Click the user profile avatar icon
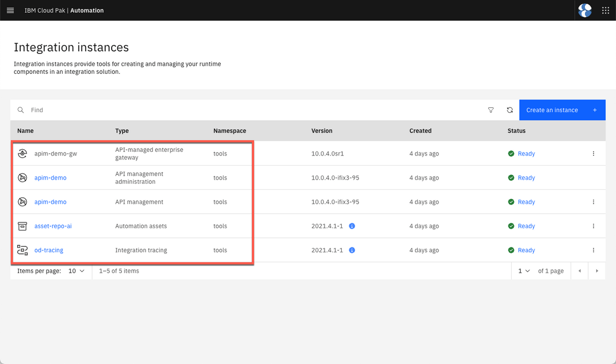 [x=585, y=10]
